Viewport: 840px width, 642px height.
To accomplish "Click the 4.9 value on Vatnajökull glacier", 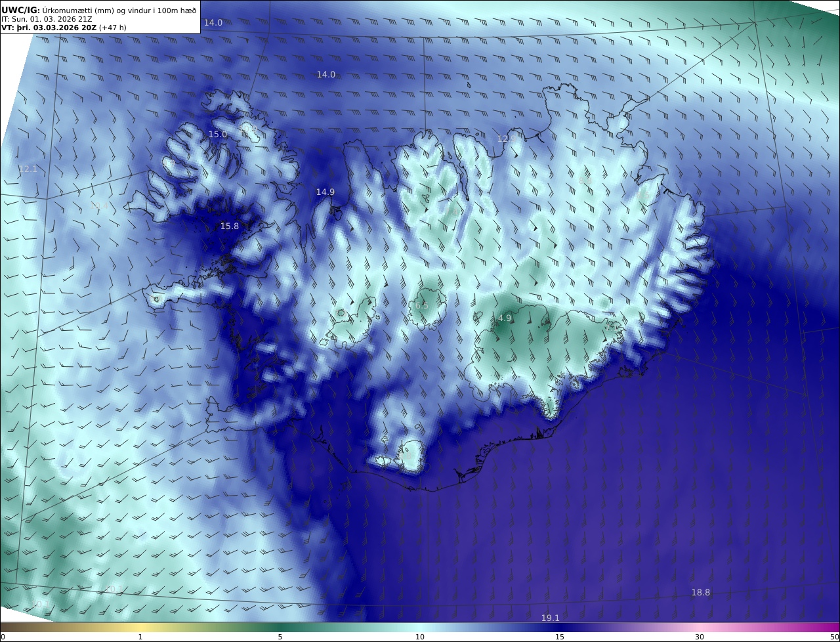I will [x=505, y=318].
